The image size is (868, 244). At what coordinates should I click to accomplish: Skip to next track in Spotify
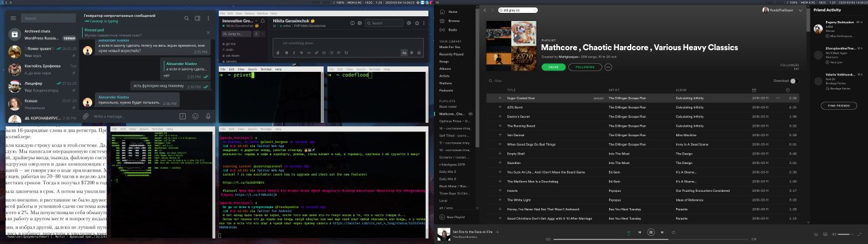point(663,232)
